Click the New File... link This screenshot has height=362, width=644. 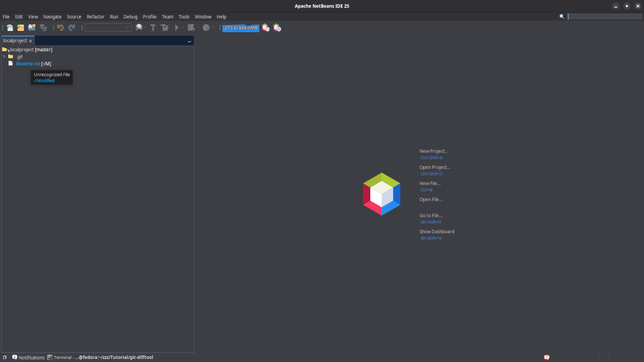(x=430, y=183)
